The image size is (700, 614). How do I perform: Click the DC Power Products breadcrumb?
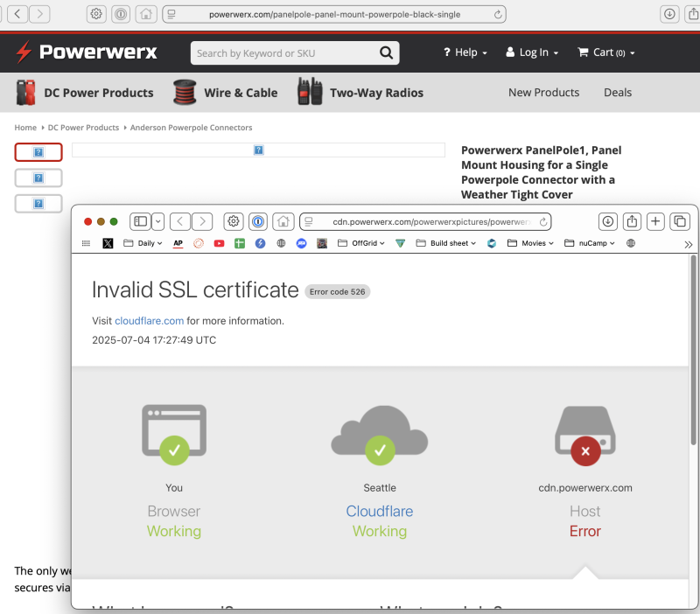pos(83,128)
